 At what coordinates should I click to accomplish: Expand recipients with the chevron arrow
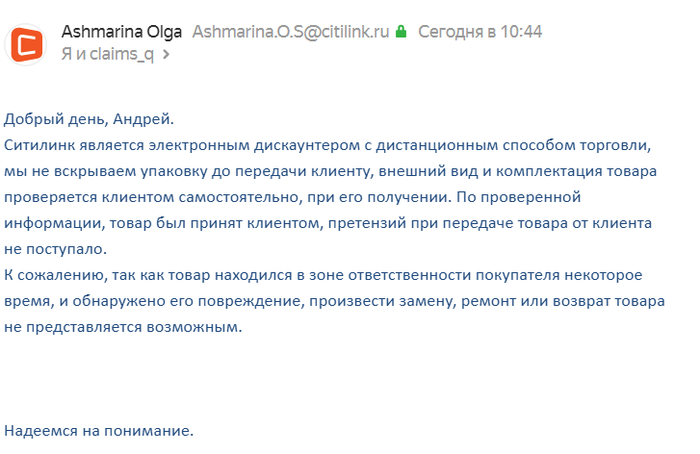166,54
